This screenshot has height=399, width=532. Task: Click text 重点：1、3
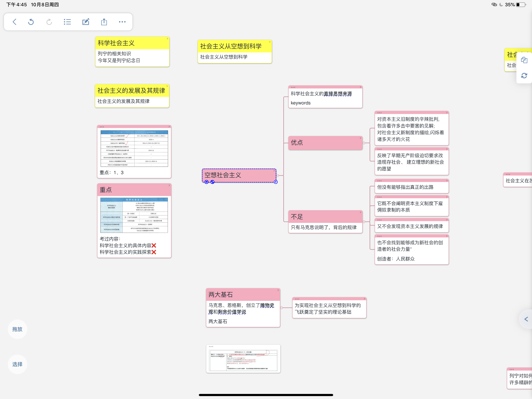tap(112, 172)
